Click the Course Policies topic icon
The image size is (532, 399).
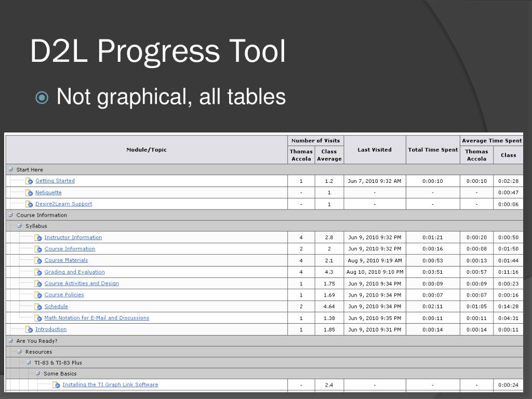tap(38, 295)
